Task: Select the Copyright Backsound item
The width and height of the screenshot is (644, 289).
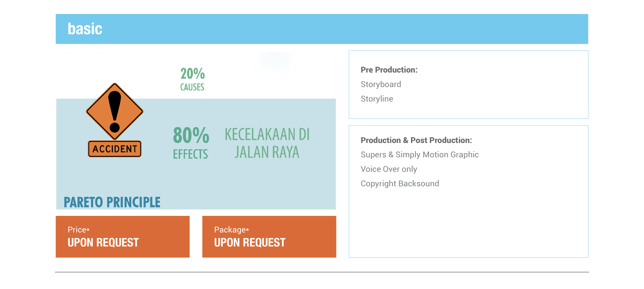Action: (400, 184)
